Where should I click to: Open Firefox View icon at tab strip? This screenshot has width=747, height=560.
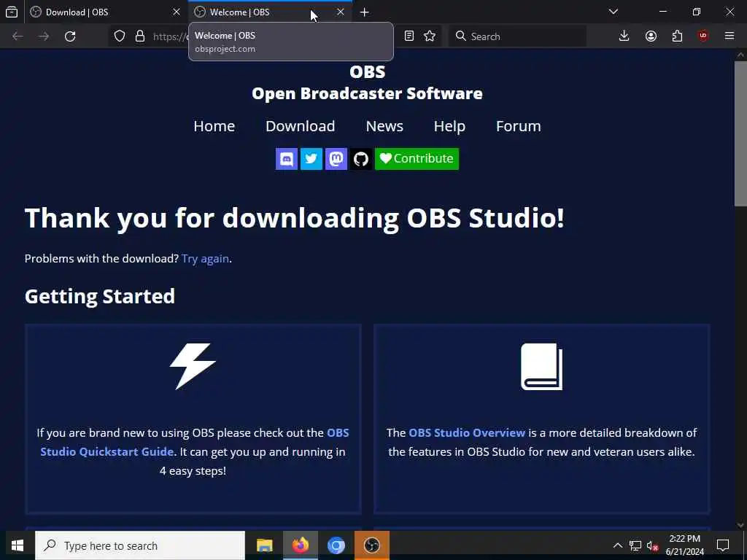(x=12, y=12)
